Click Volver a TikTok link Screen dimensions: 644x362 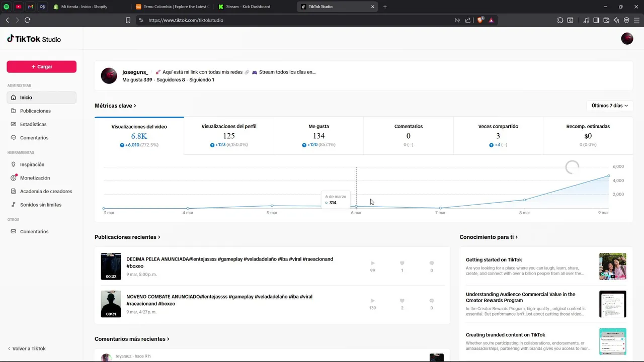click(x=27, y=348)
